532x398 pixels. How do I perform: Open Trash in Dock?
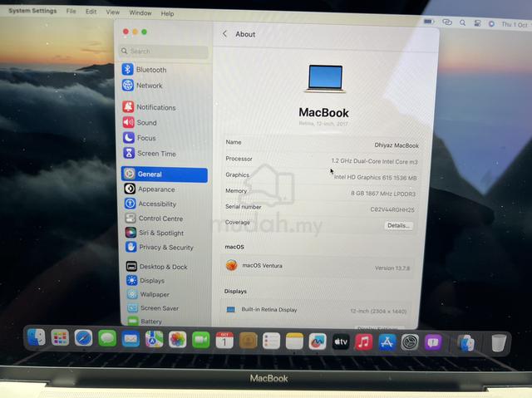point(499,343)
